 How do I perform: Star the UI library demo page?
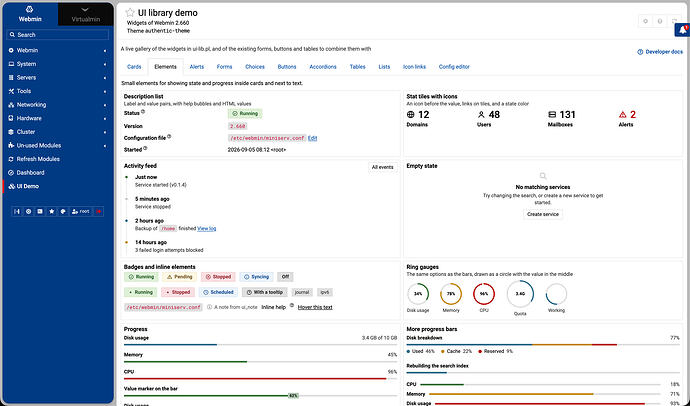click(130, 13)
